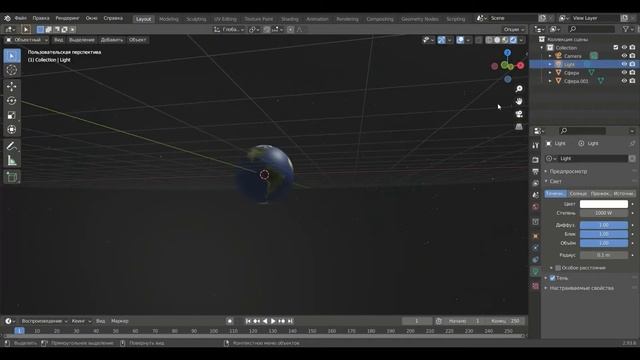Open the Object Data light properties tab
640x360 pixels.
(x=536, y=271)
